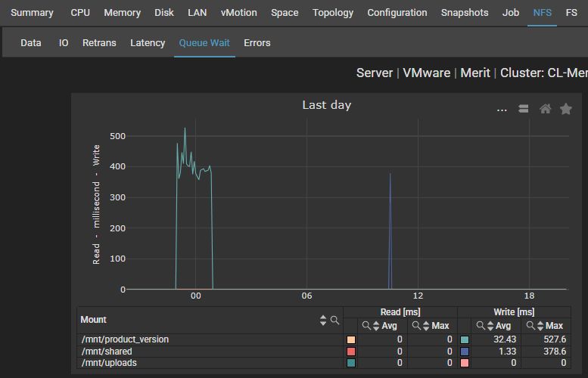Click the star favorite icon on the graph
Screen dimensions: 588x378
click(x=565, y=109)
